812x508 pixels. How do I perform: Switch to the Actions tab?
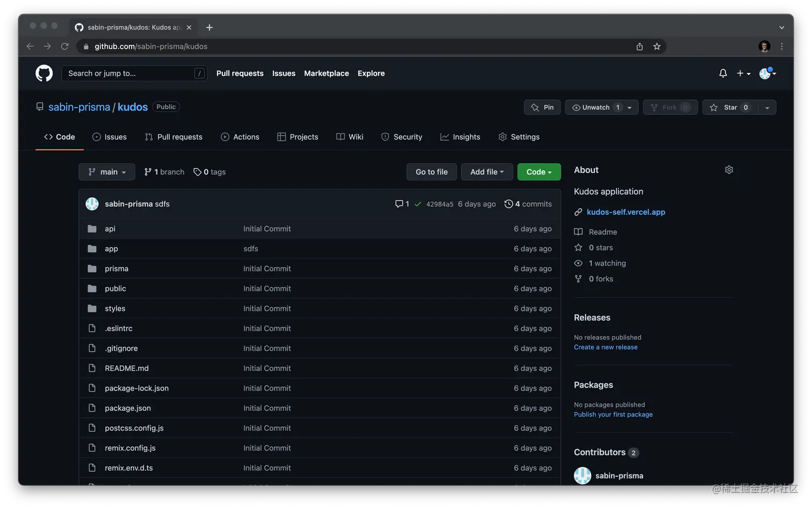pyautogui.click(x=240, y=137)
